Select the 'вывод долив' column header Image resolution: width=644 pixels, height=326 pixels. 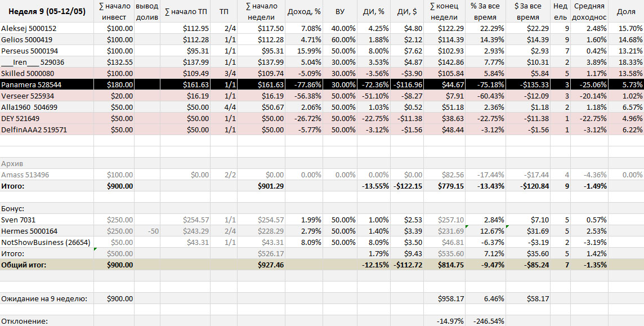tap(147, 11)
